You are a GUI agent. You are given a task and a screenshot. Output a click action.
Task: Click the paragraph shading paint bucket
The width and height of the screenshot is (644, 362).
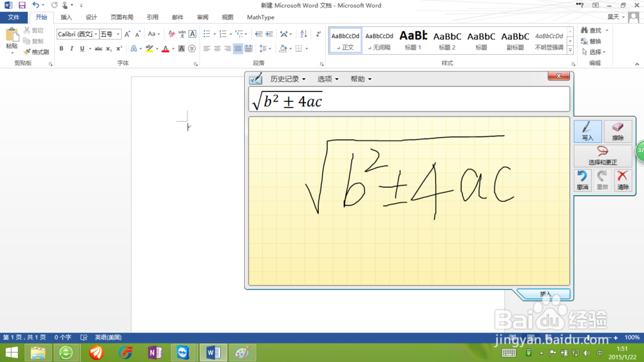(283, 48)
